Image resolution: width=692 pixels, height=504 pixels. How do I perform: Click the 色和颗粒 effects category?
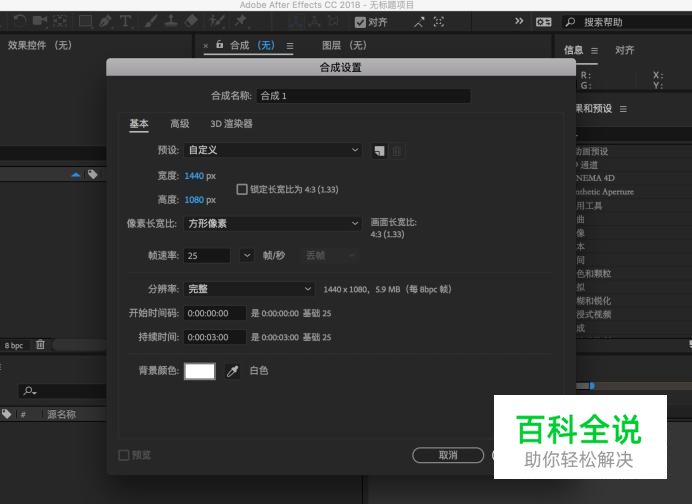click(x=594, y=274)
